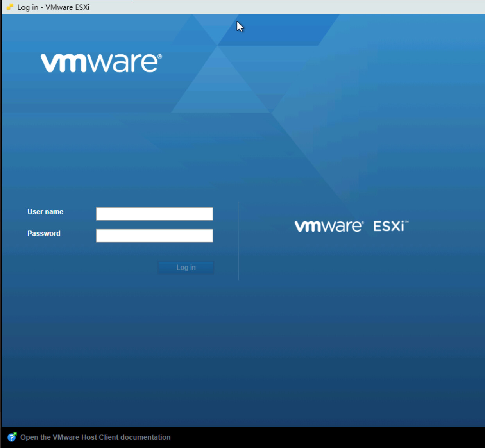Open the VMware Host Client documentation link
Image resolution: width=485 pixels, height=448 pixels.
click(x=95, y=437)
